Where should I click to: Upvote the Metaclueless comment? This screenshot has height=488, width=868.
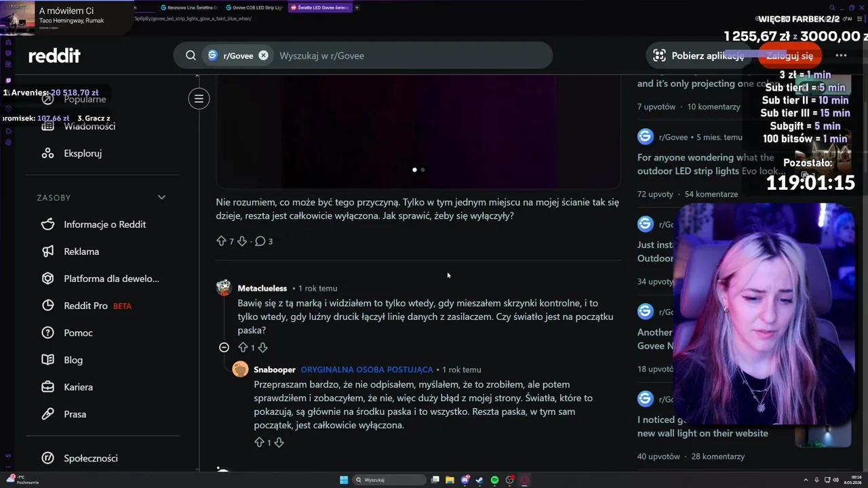[x=243, y=348]
